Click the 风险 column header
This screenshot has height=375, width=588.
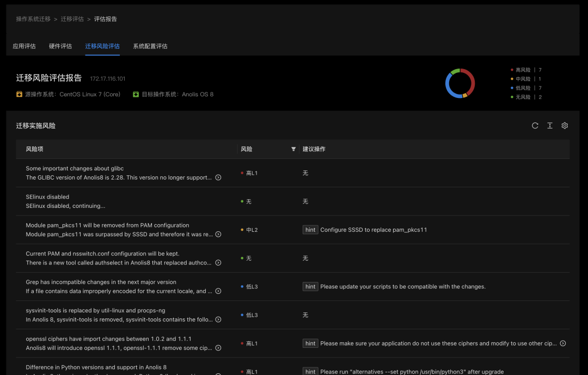pyautogui.click(x=247, y=149)
